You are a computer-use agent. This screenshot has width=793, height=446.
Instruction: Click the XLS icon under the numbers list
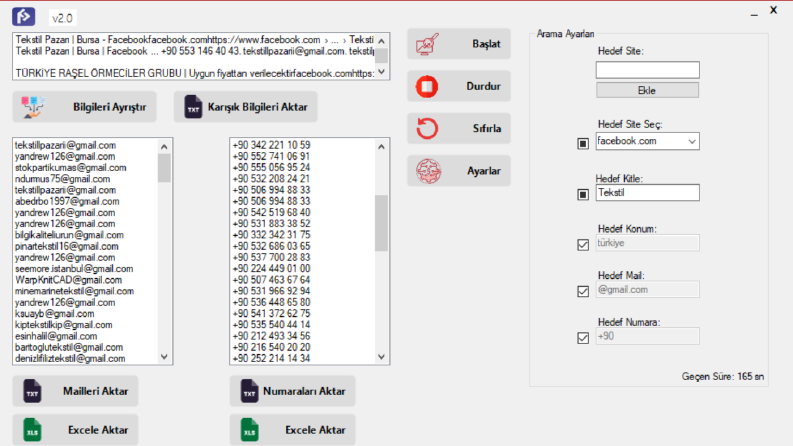tap(249, 430)
